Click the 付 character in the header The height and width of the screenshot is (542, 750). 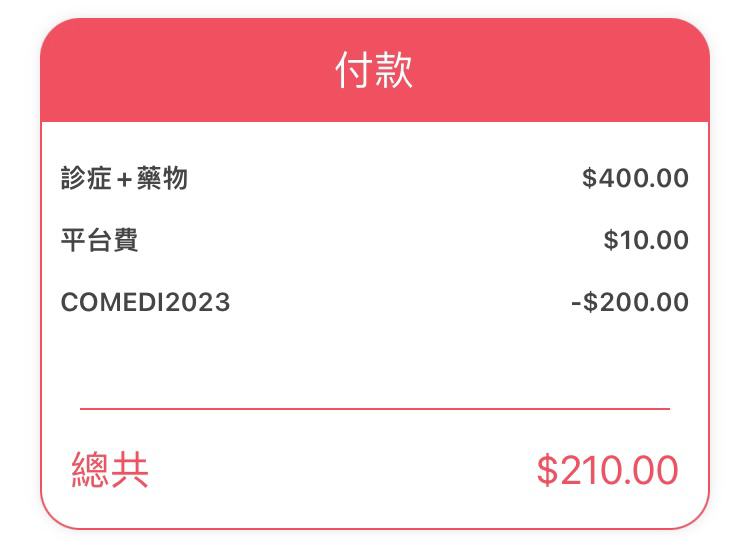(x=353, y=70)
